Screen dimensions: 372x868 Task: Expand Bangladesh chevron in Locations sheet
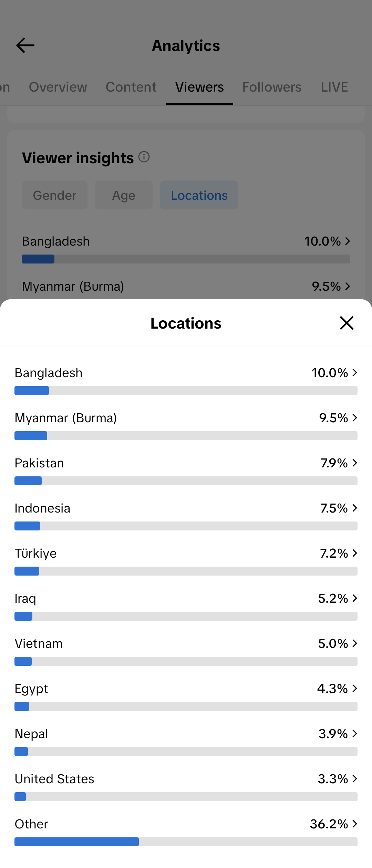click(x=355, y=373)
